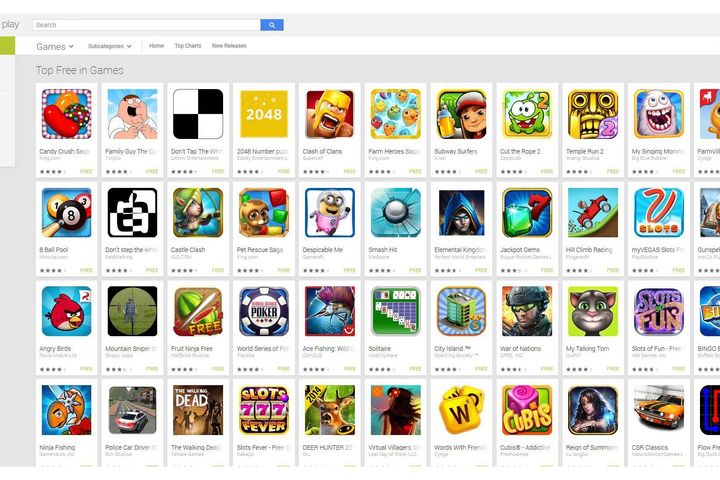
Task: Open the My Talking Tom icon
Action: [x=593, y=311]
